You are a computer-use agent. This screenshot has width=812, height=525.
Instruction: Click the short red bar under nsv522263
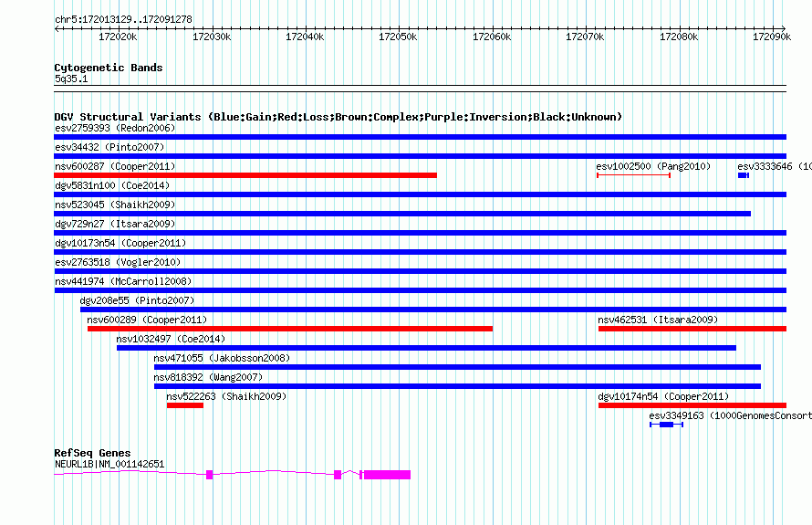(x=185, y=405)
